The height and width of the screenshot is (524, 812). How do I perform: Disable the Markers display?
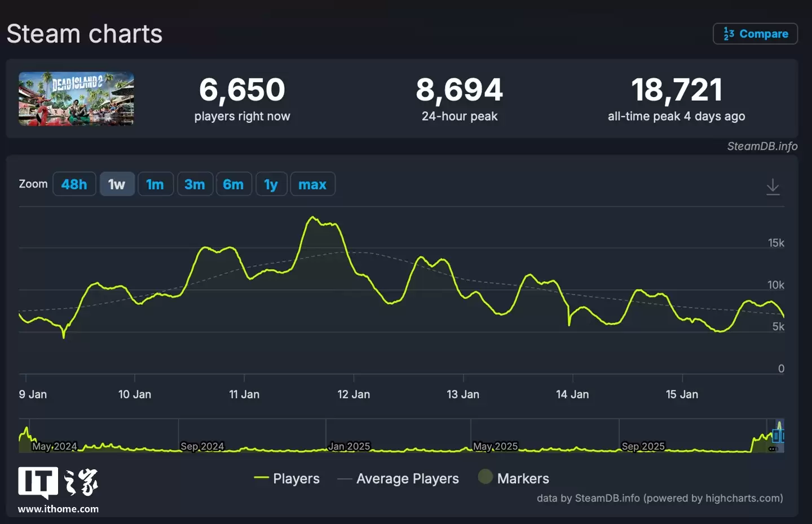pyautogui.click(x=523, y=478)
